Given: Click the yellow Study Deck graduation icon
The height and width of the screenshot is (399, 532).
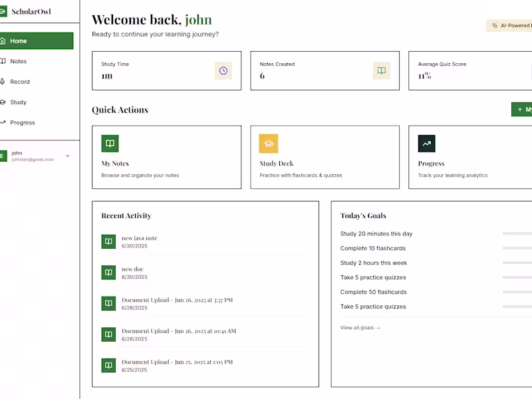Looking at the screenshot, I should 268,143.
